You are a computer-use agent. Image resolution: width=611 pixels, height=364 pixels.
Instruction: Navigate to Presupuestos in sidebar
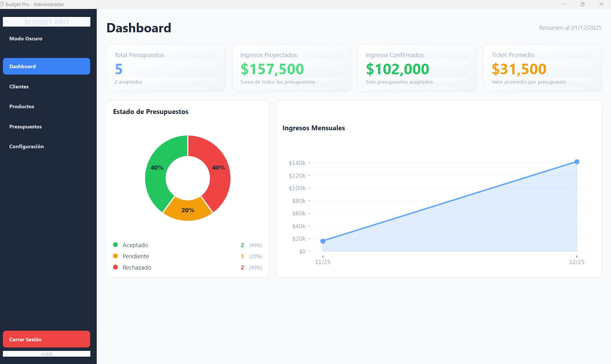pyautogui.click(x=25, y=126)
